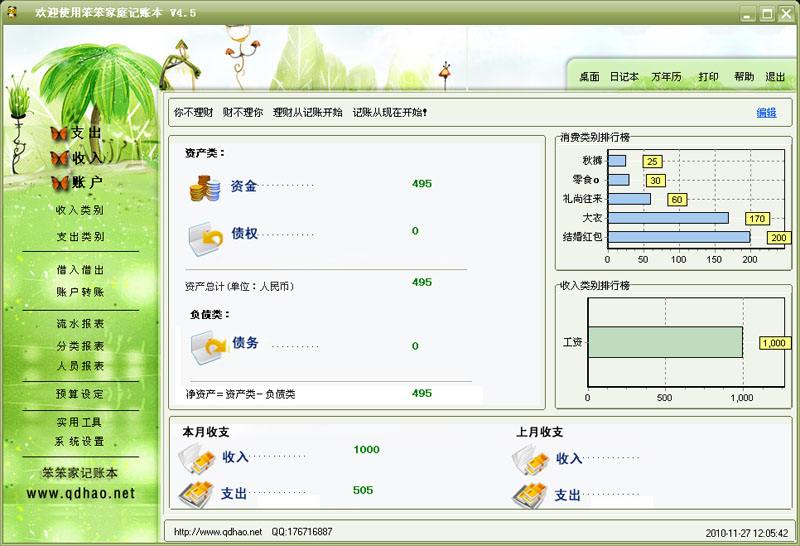
Task: Select 预算设定 from the sidebar
Action: 80,394
